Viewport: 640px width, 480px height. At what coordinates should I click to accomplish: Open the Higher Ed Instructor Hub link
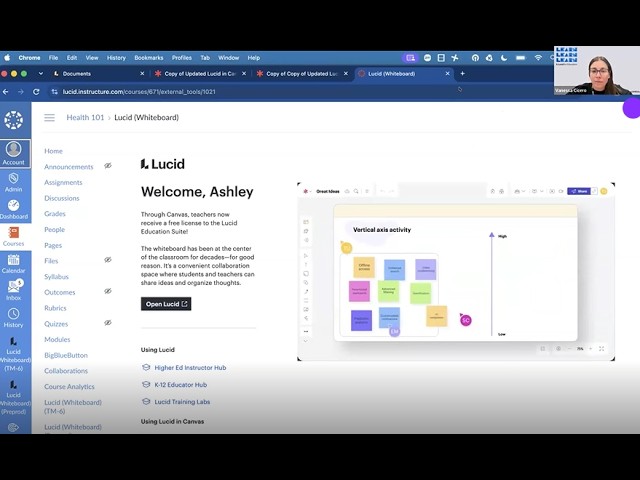click(190, 368)
